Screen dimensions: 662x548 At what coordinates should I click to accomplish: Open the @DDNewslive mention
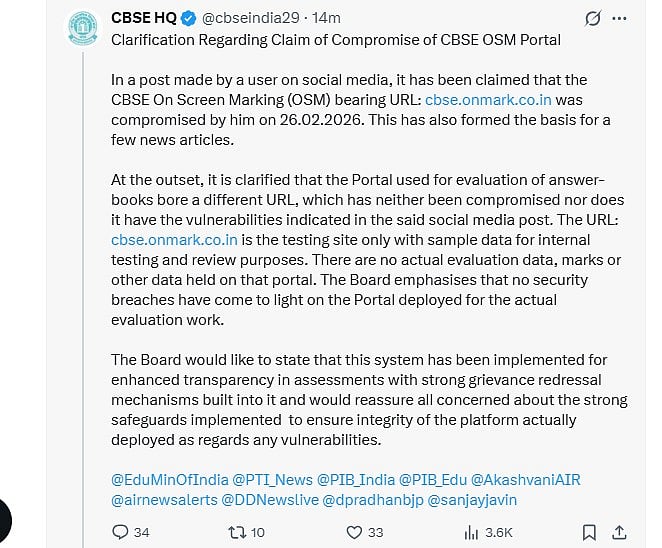[x=270, y=500]
